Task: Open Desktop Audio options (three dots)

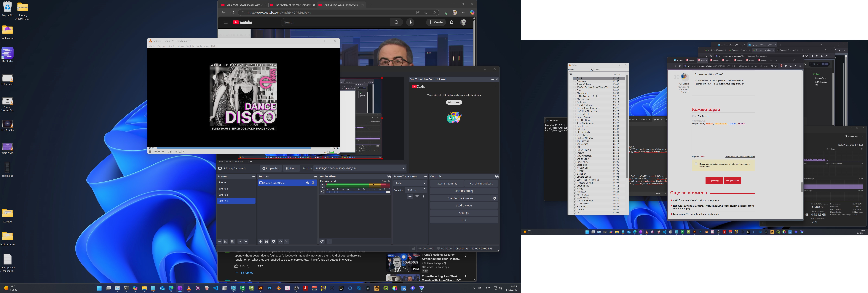Action: point(323,186)
